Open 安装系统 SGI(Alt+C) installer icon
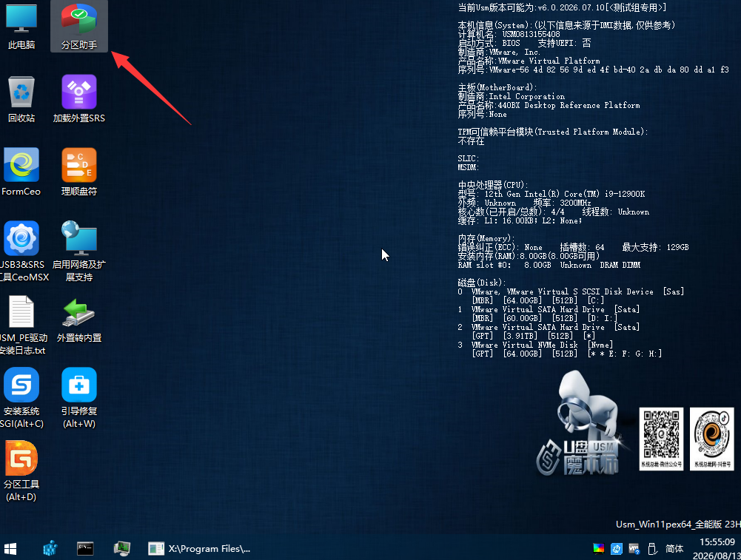The height and width of the screenshot is (560, 741). 21,398
